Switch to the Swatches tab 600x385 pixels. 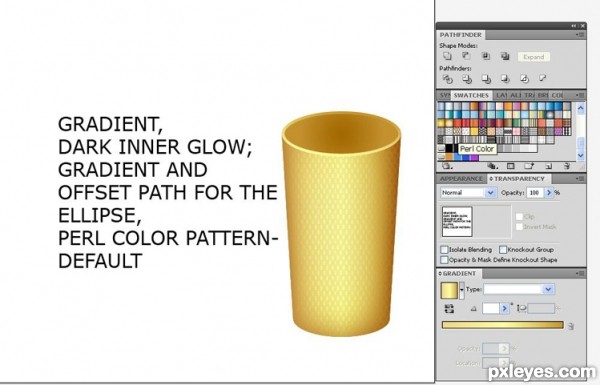[471, 95]
